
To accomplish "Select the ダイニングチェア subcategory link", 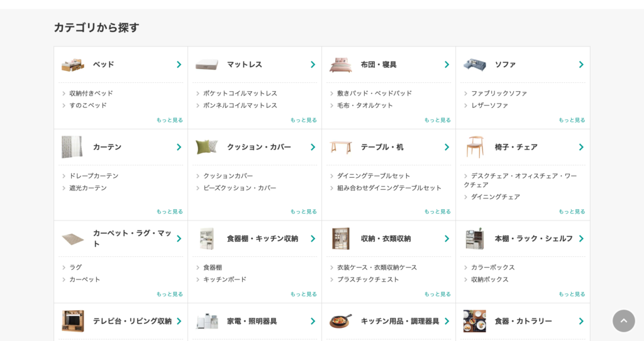I will (x=495, y=197).
